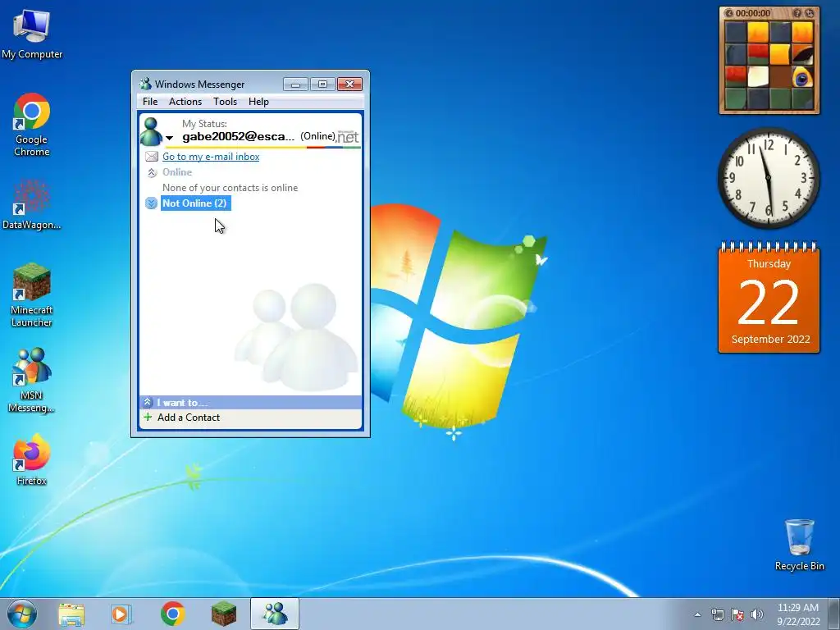Launch Firefox from the desktop
840x630 pixels.
click(32, 459)
